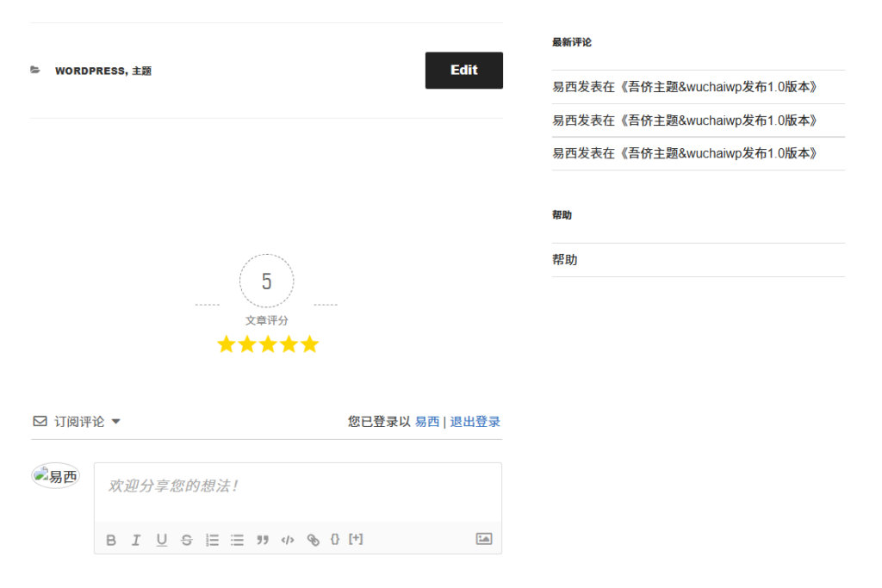Screen dimensions: 882x588
Task: Click the 最新评论 heading
Action: [x=572, y=42]
